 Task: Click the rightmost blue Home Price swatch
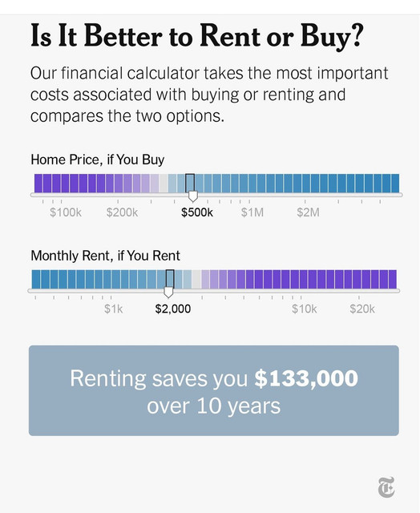pyautogui.click(x=395, y=184)
